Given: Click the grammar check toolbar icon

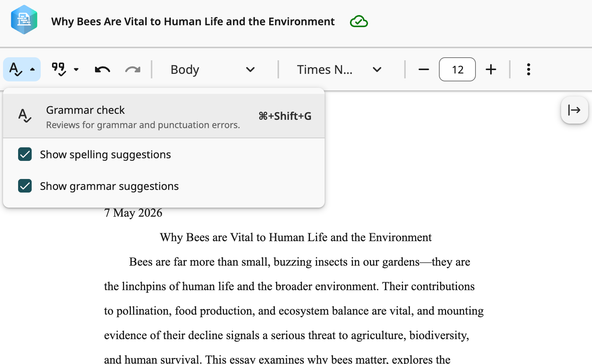Looking at the screenshot, I should pyautogui.click(x=16, y=69).
